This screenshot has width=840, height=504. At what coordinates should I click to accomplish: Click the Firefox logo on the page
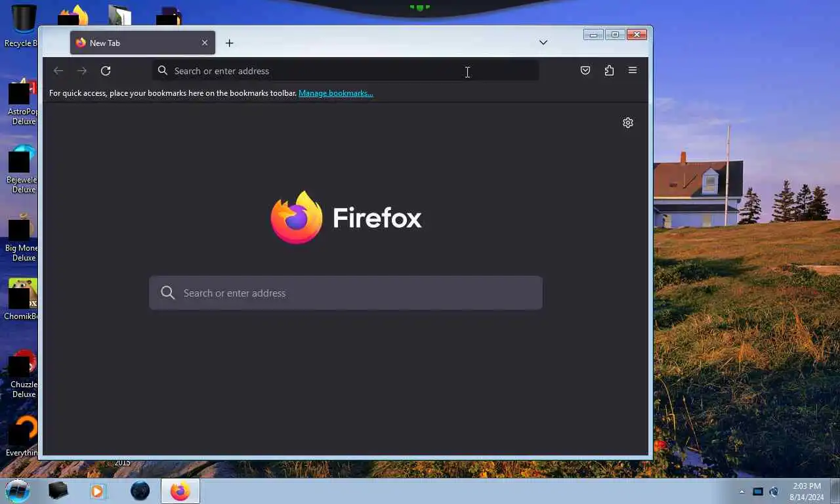[x=297, y=217]
